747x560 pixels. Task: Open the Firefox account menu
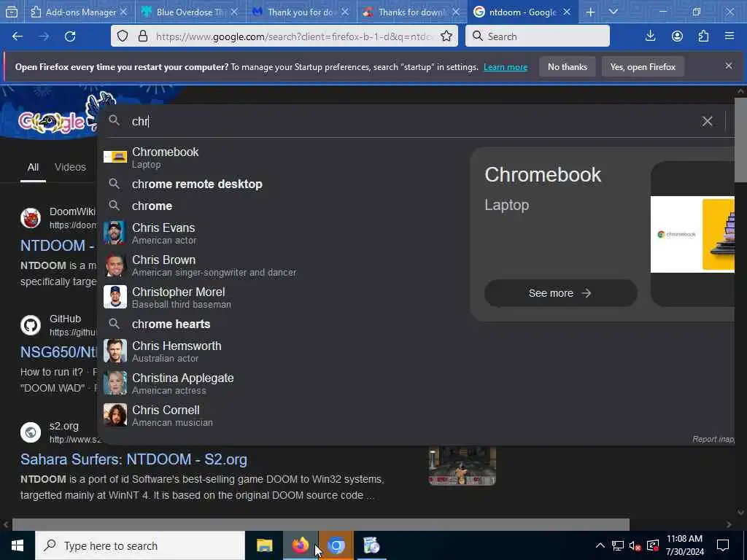click(677, 36)
